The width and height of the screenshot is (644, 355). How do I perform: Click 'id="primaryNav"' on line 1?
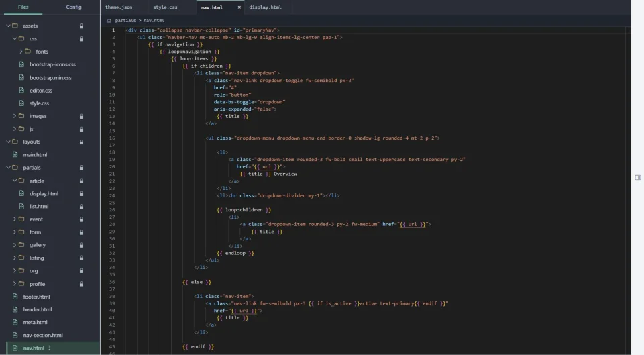(x=255, y=30)
